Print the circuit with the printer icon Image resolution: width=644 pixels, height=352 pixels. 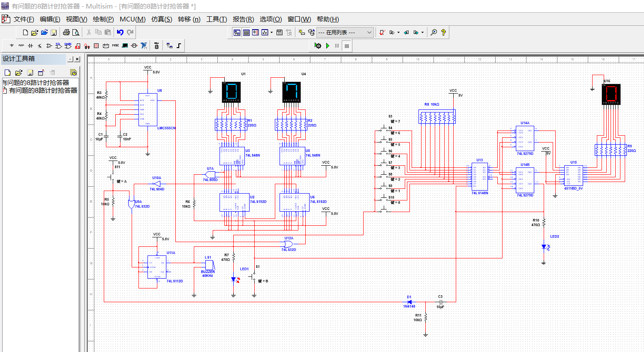[x=66, y=32]
